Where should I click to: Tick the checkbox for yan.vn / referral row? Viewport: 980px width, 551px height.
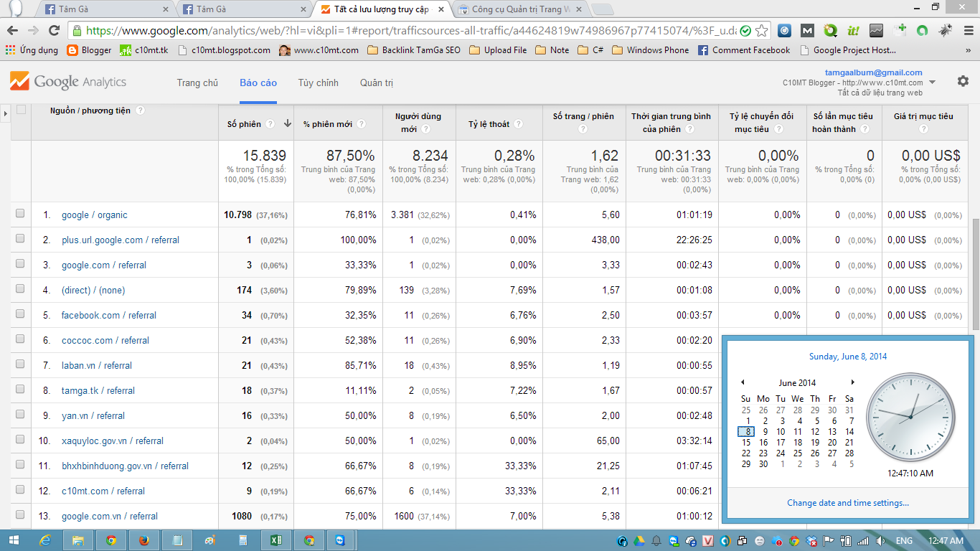(20, 414)
